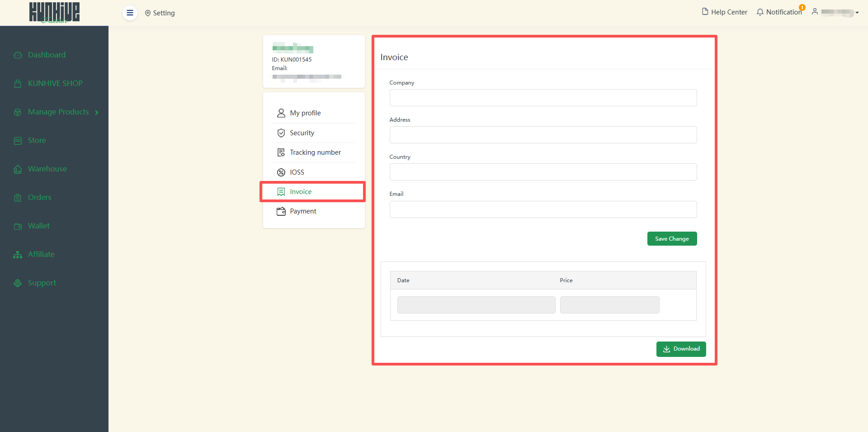Click the Support icon in sidebar
Screen dimensions: 868x432
pos(18,283)
